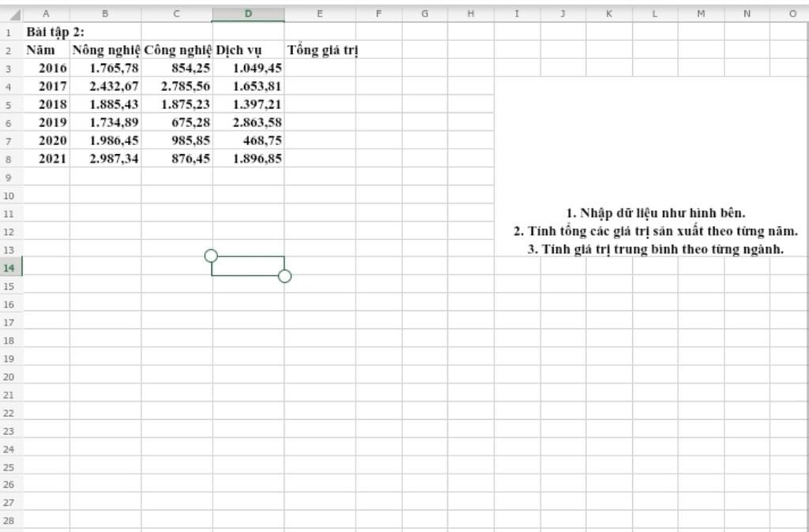Click cell with value 1.986,45

105,140
